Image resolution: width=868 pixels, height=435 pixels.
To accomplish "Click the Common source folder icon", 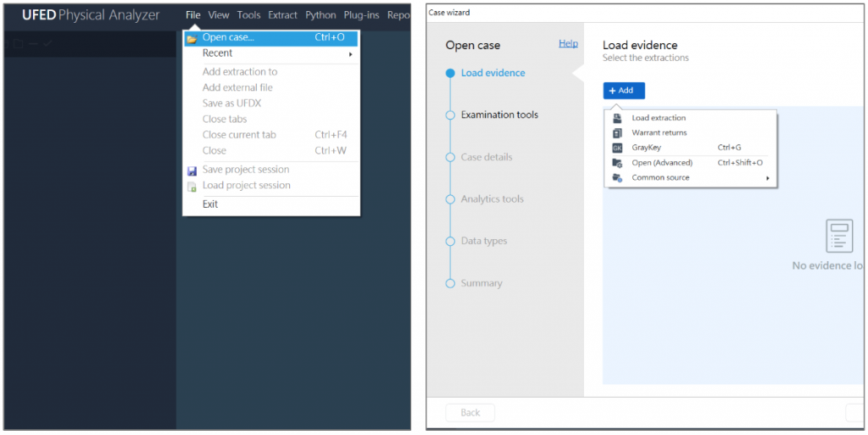I will (617, 178).
